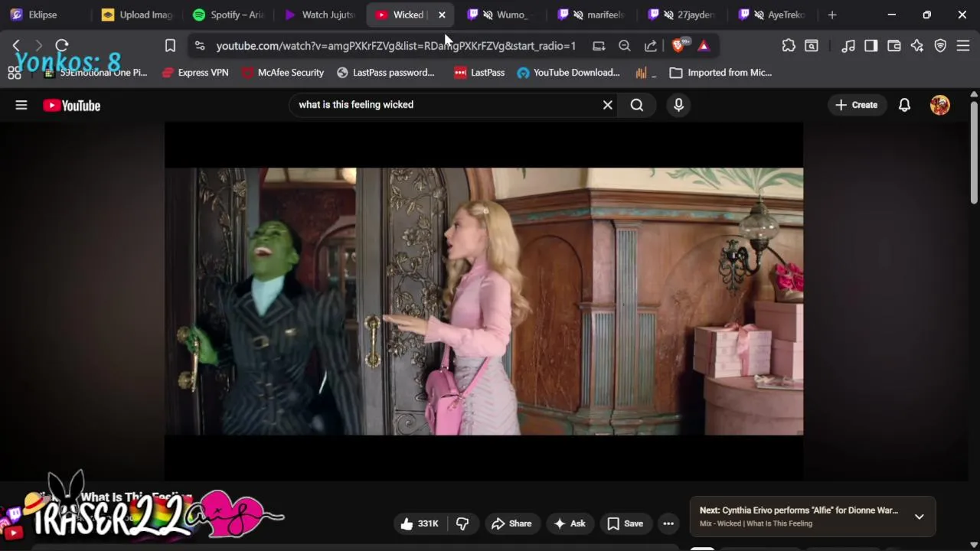Open the orange bars underscore bookmark
The image size is (980, 551).
[646, 73]
